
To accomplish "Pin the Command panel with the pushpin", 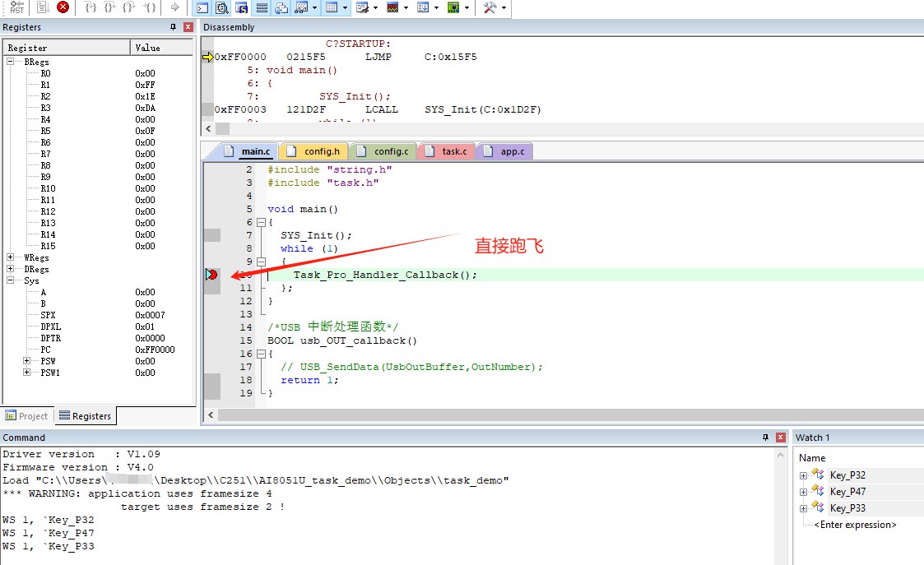I will pyautogui.click(x=765, y=438).
